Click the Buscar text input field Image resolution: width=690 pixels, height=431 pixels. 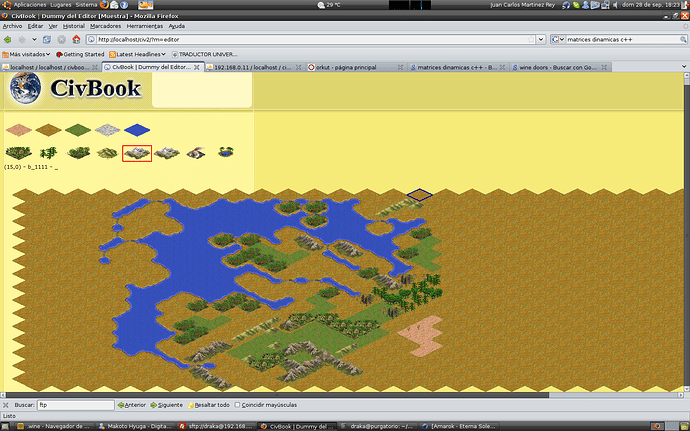pyautogui.click(x=76, y=405)
